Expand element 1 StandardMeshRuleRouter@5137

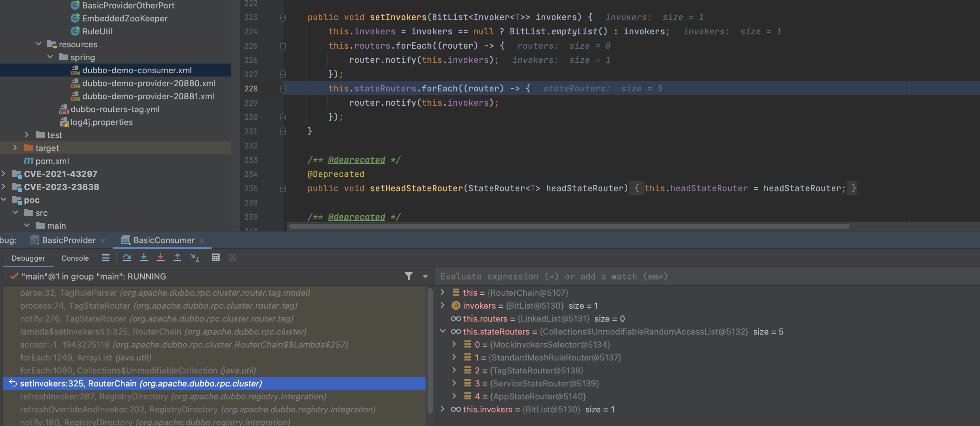(454, 357)
